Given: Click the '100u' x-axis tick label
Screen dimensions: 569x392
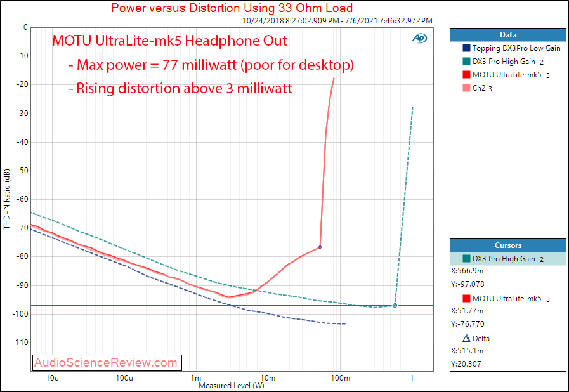Looking at the screenshot, I should [124, 378].
